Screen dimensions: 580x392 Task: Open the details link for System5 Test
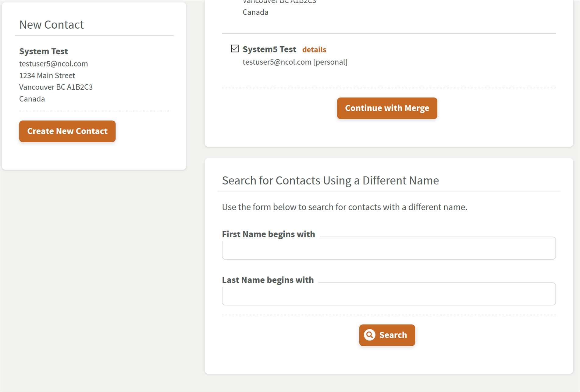pyautogui.click(x=314, y=49)
